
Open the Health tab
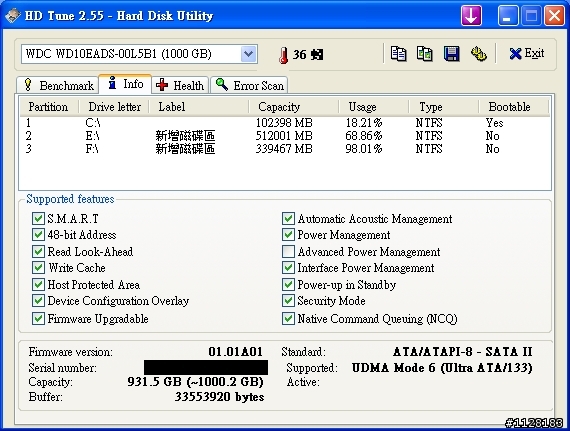pyautogui.click(x=180, y=86)
